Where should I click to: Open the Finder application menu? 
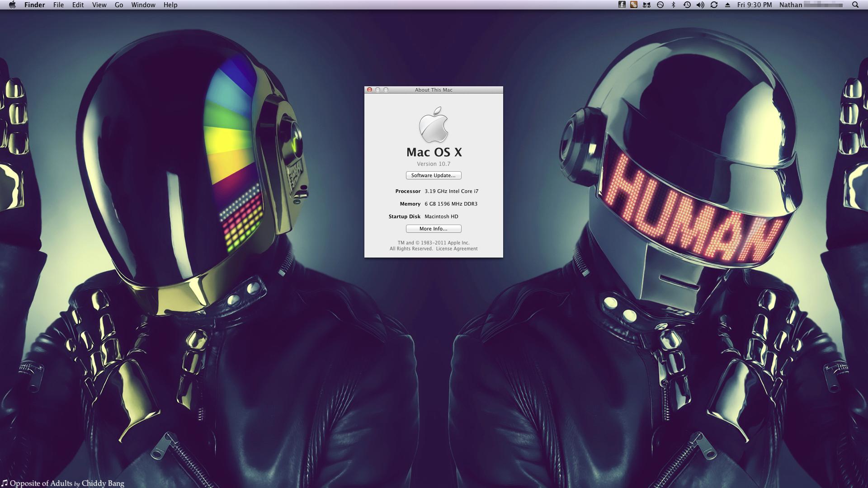coord(34,5)
